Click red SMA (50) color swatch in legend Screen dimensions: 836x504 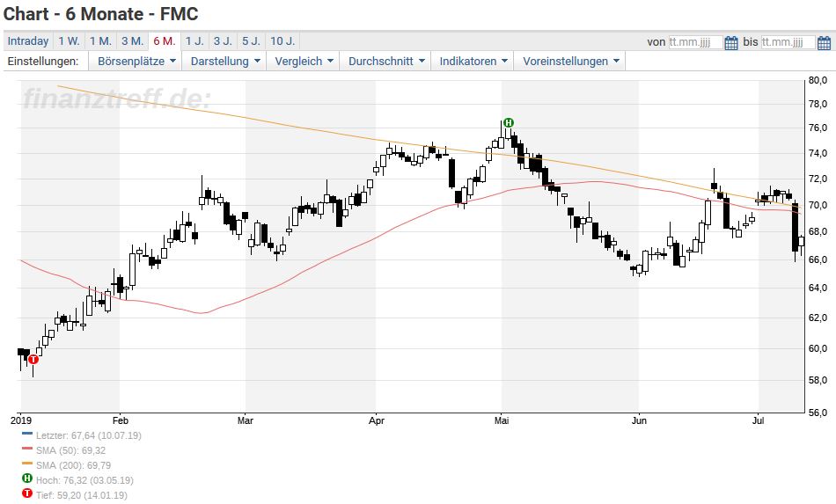click(27, 449)
